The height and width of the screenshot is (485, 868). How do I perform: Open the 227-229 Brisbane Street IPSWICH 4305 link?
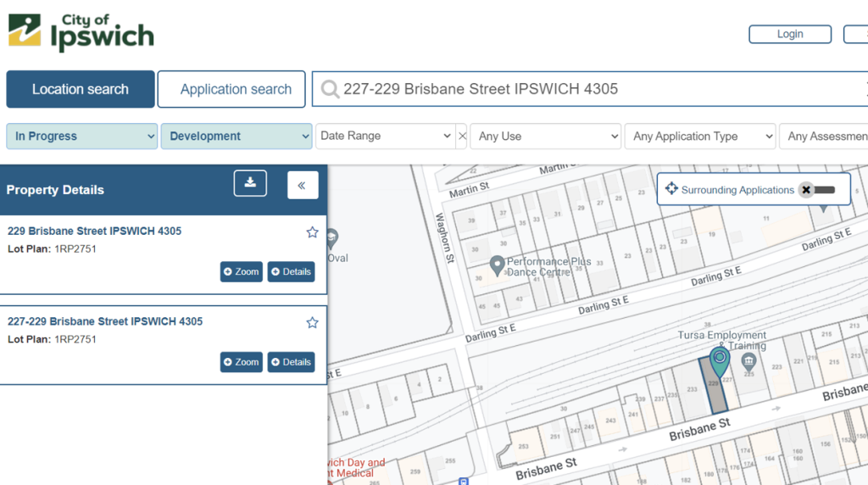[105, 321]
